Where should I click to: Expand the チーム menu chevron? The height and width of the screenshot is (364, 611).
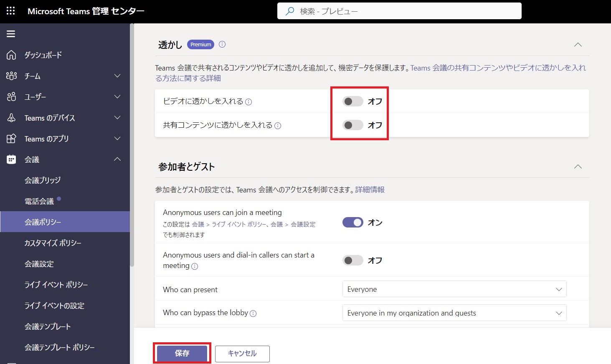[117, 76]
